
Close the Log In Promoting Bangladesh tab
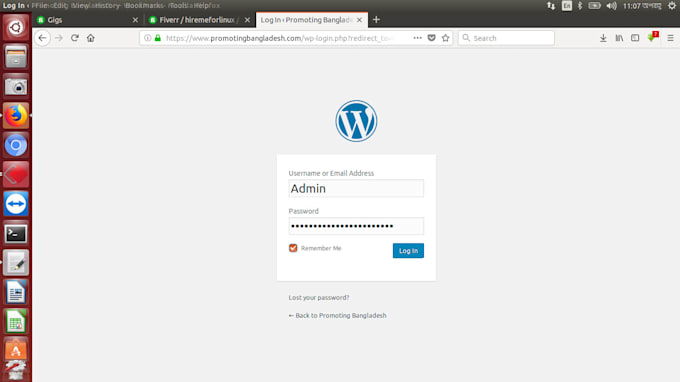[x=359, y=20]
